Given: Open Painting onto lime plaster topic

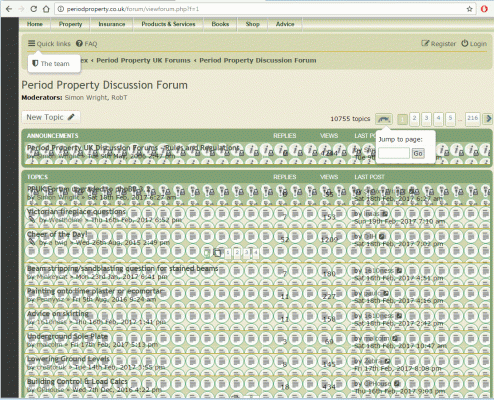Looking at the screenshot, I should [x=95, y=291].
